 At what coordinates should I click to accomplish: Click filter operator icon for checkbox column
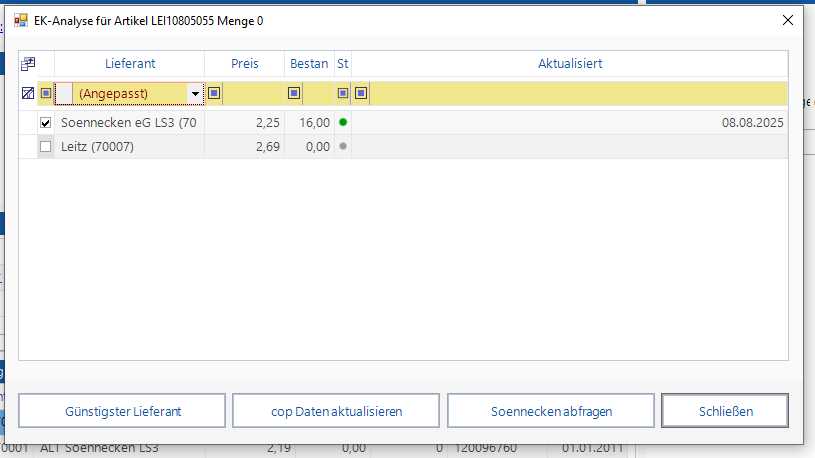pyautogui.click(x=46, y=94)
